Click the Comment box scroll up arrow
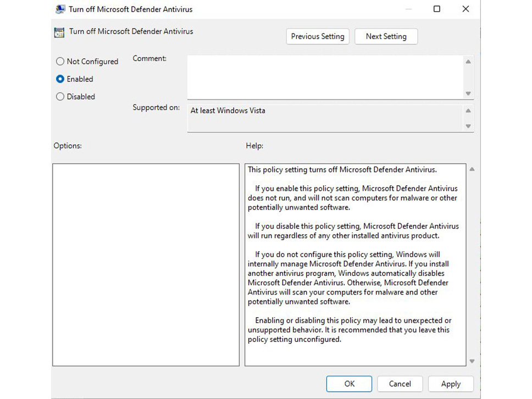This screenshot has height=399, width=532. (x=468, y=62)
